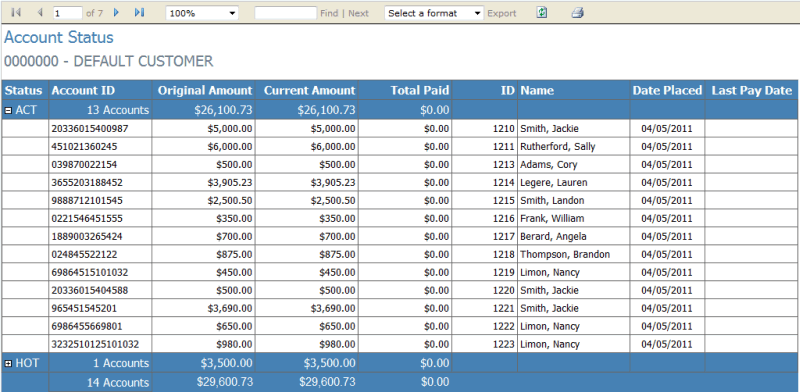Click the 0000000 - DEFAULT CUSTOMER heading

[109, 61]
